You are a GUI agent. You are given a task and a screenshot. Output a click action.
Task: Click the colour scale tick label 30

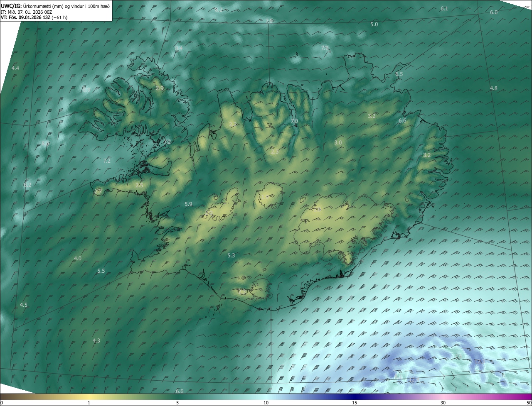pyautogui.click(x=443, y=403)
